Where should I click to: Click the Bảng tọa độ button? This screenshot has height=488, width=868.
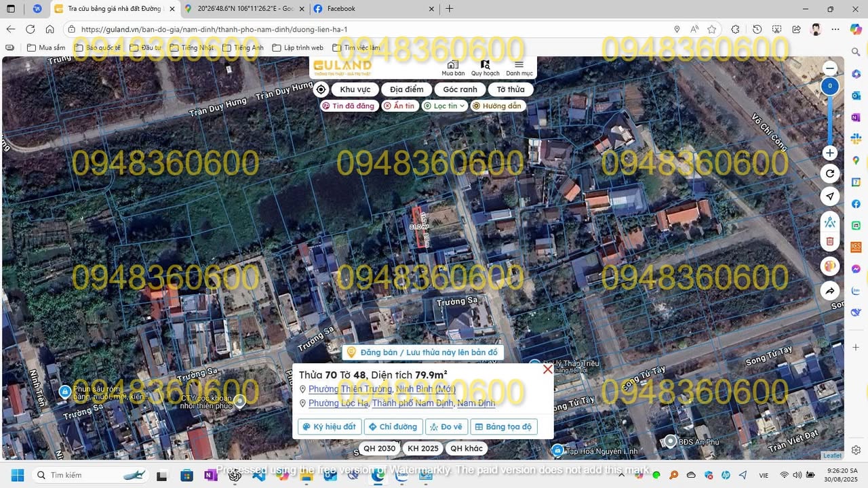(x=505, y=427)
